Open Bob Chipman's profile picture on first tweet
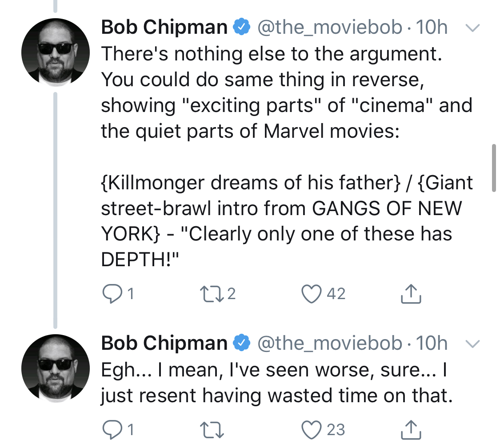 56,52
